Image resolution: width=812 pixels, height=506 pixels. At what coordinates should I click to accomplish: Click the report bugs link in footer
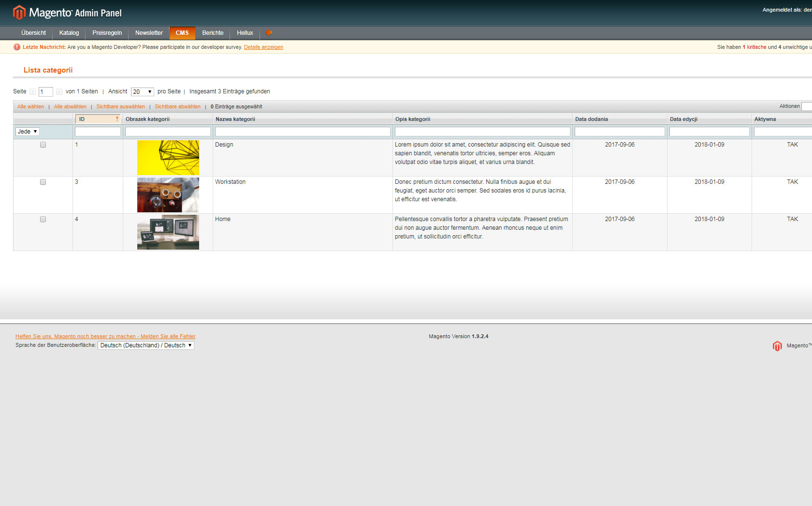click(105, 336)
